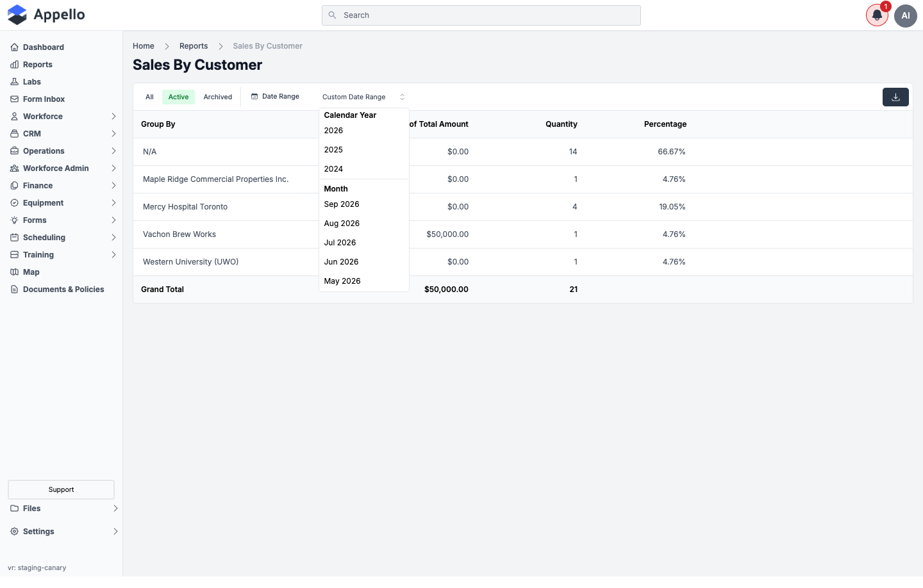Choose month Aug 2026
This screenshot has width=923, height=588.
click(x=363, y=224)
